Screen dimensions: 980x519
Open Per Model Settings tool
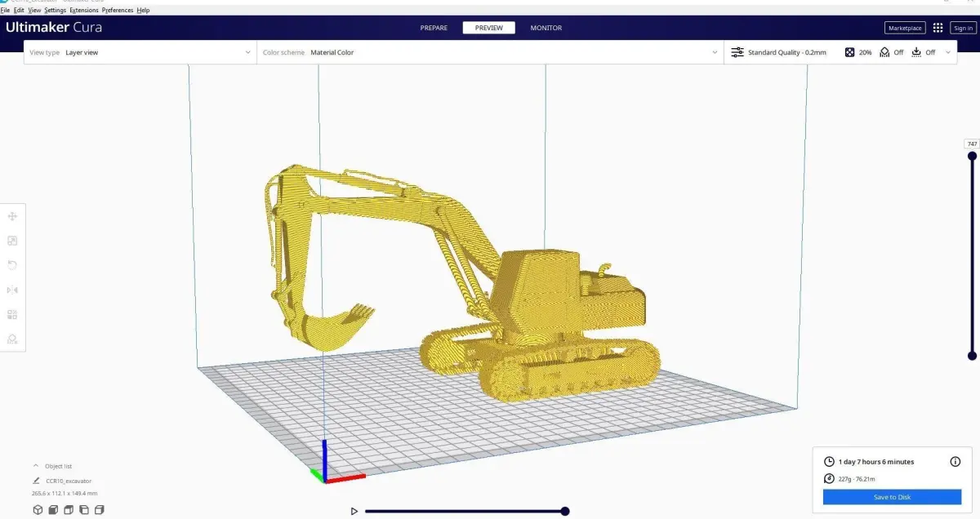coord(12,314)
